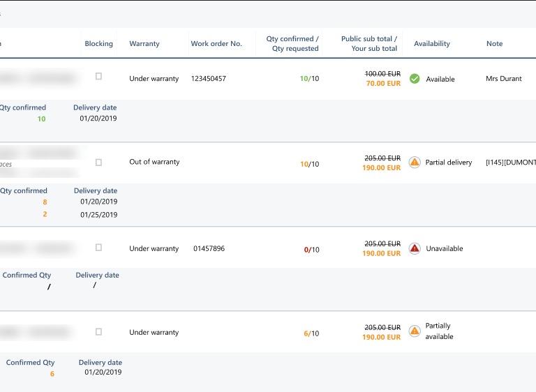Select work order number 01457896

click(x=209, y=249)
